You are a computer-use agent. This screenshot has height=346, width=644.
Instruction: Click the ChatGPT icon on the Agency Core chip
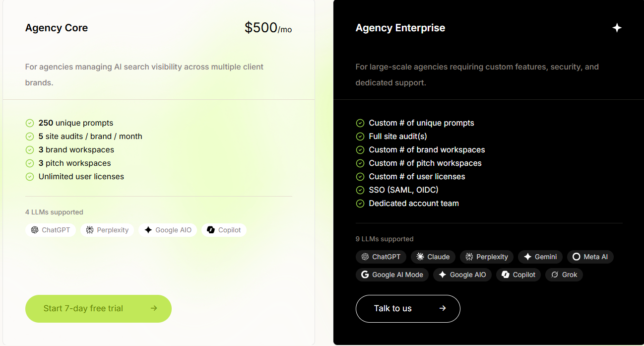click(34, 230)
